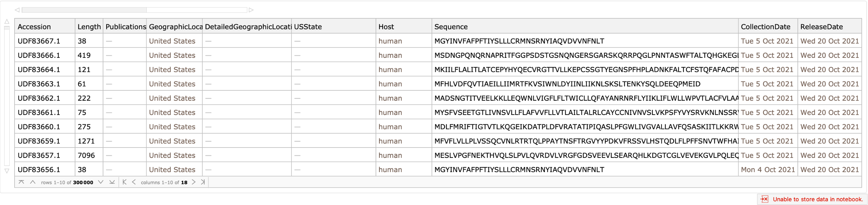Screen dimensions: 868x205
Task: Click the vertical scrollbar up arrow
Action: point(7,22)
